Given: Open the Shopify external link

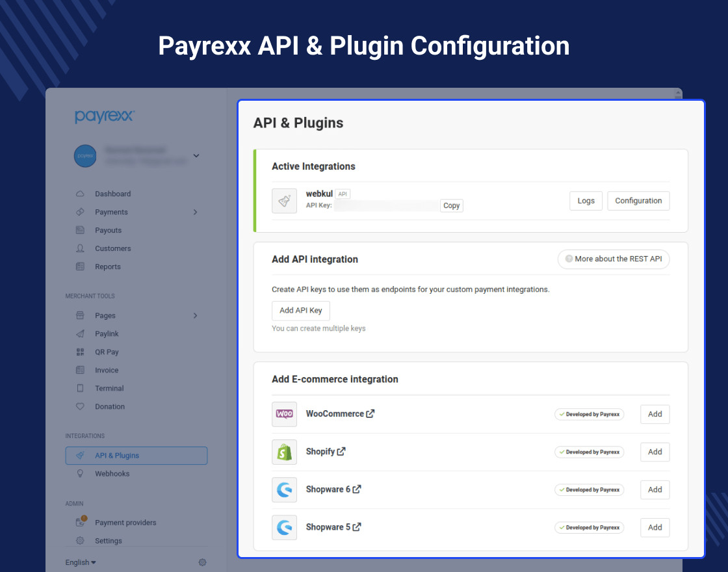Looking at the screenshot, I should (341, 451).
